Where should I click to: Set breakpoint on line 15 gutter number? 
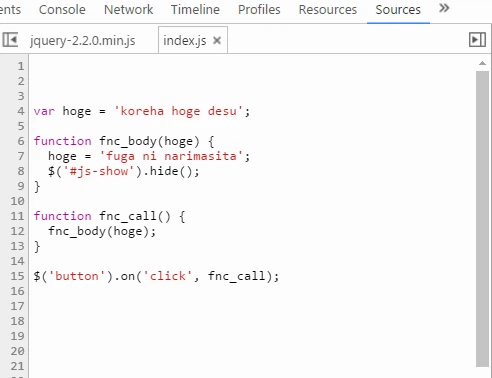(17, 276)
